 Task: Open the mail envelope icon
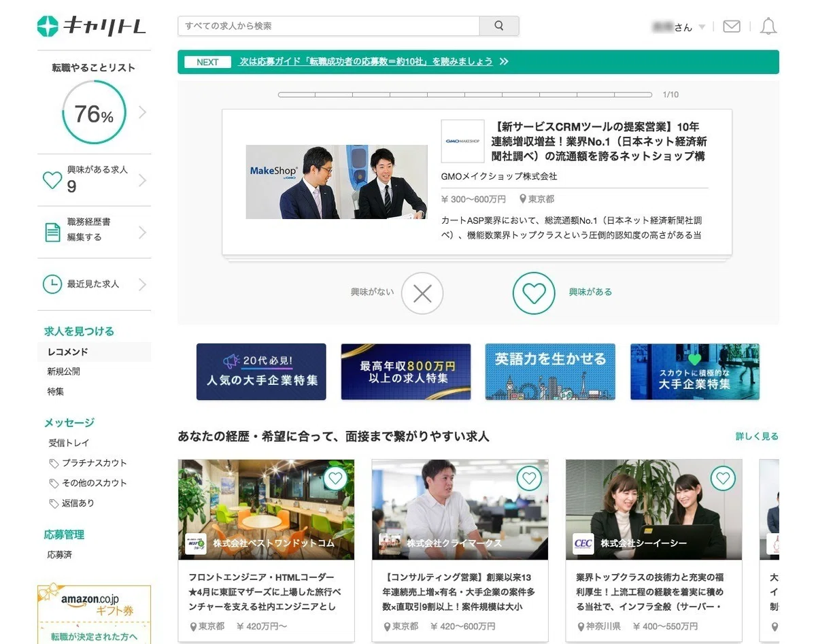[732, 27]
